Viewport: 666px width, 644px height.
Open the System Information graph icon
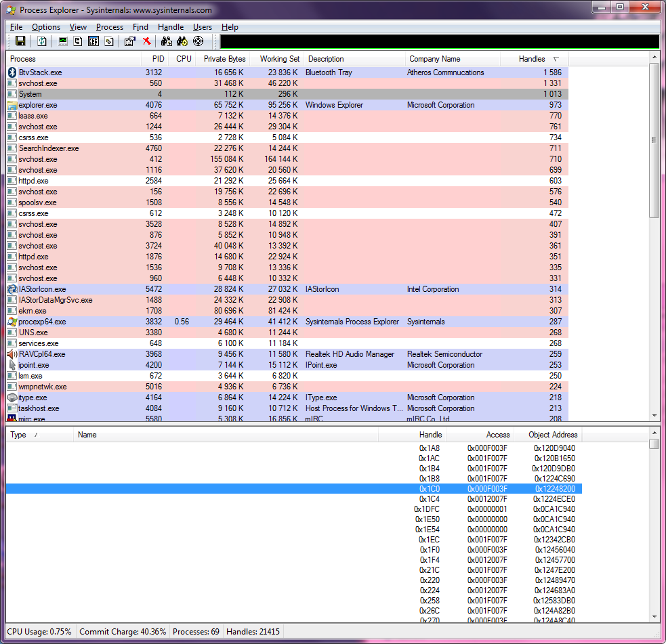click(x=63, y=41)
